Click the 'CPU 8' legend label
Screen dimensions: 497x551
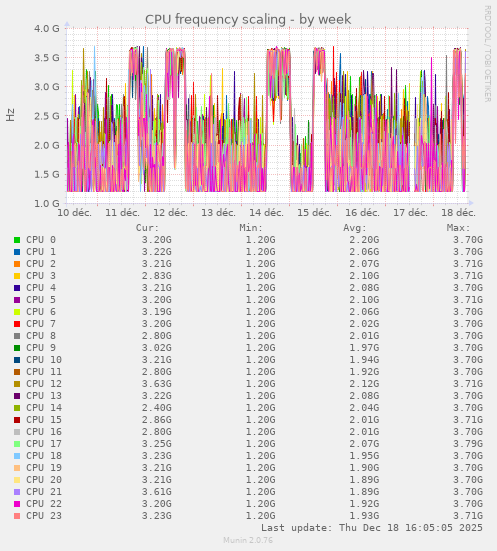41,336
